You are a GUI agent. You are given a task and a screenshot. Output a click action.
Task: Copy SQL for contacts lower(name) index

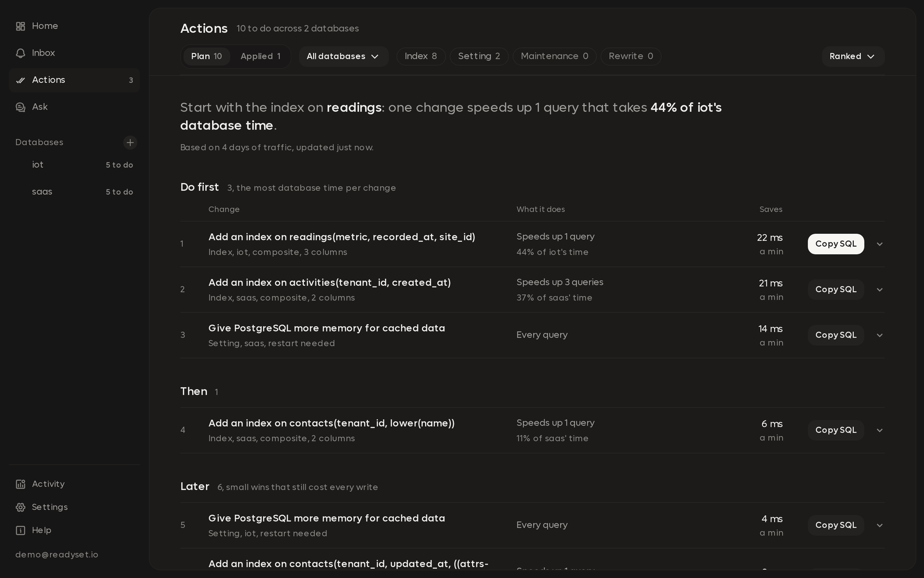point(836,431)
